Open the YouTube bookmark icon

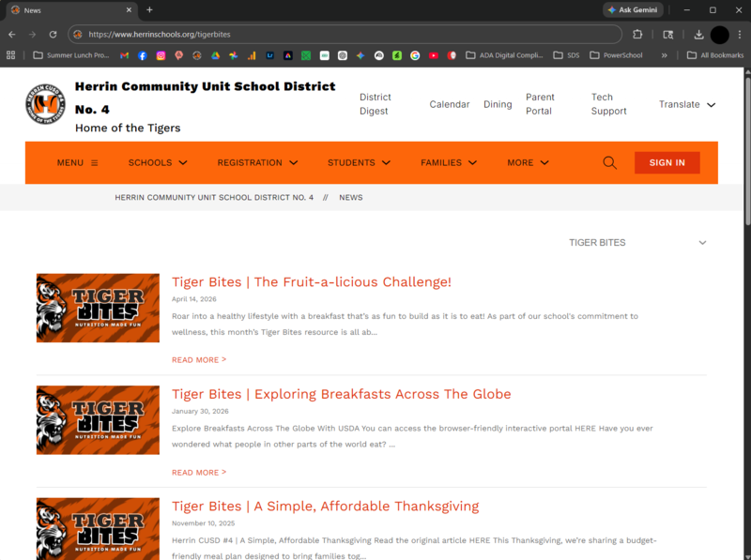coord(433,55)
